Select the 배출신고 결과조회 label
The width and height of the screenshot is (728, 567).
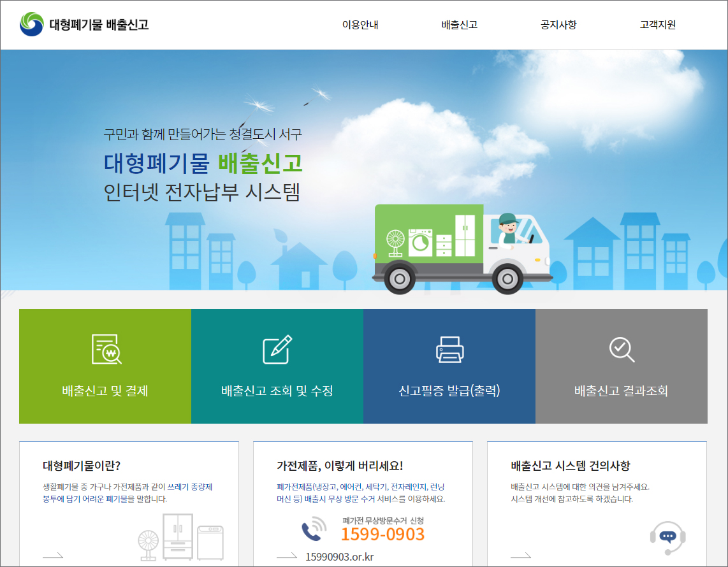pos(621,391)
